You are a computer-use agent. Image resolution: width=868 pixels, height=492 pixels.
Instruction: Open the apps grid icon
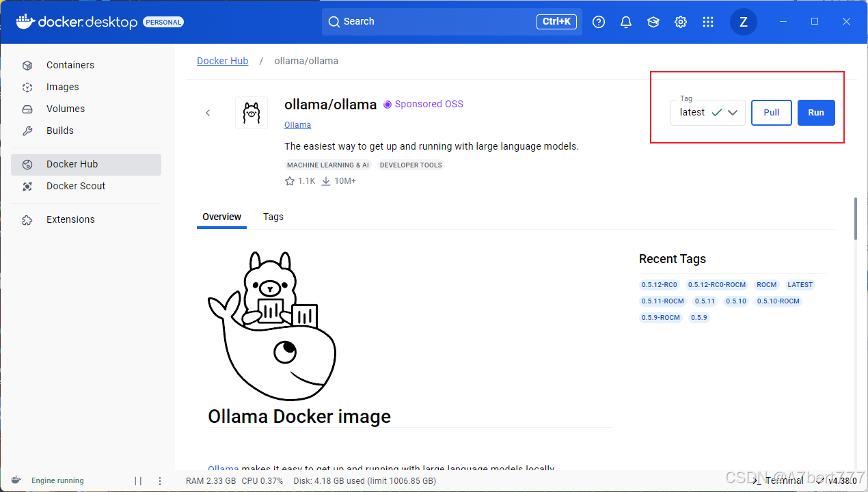click(708, 22)
